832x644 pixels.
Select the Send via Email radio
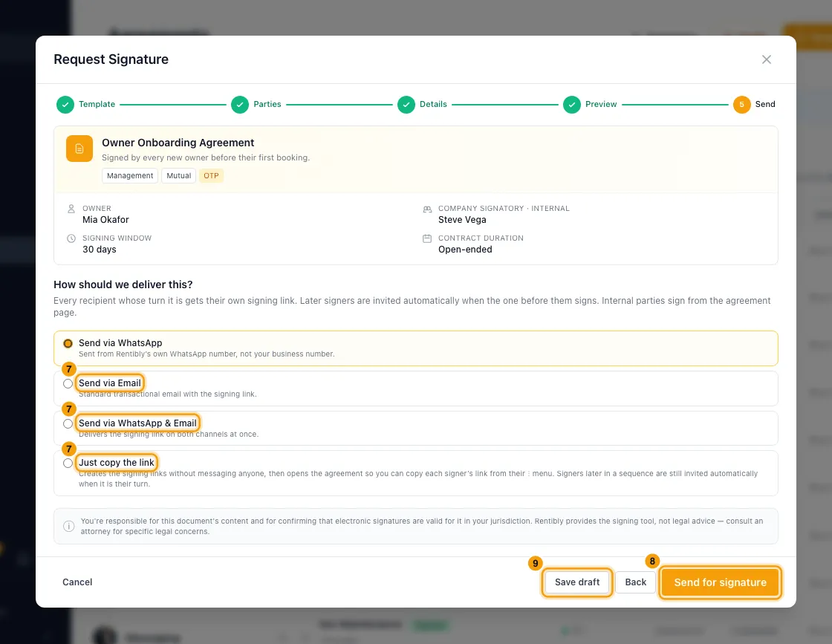[x=68, y=383]
